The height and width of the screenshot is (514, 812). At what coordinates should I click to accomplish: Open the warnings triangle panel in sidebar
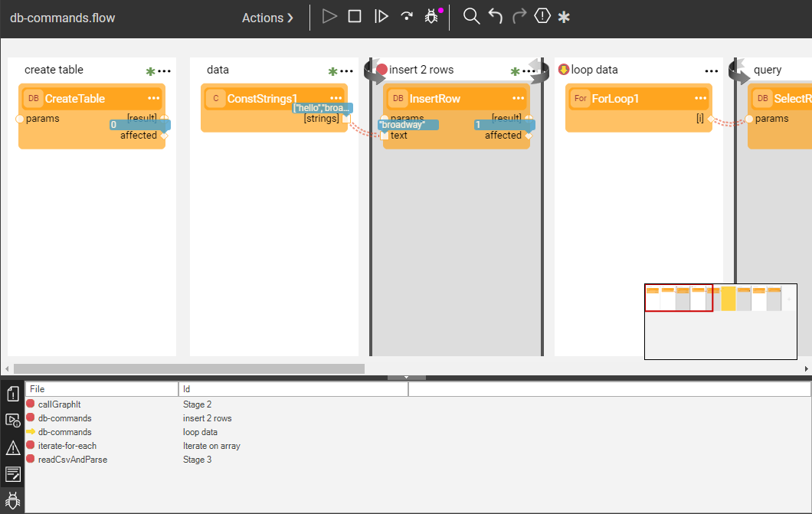click(13, 447)
